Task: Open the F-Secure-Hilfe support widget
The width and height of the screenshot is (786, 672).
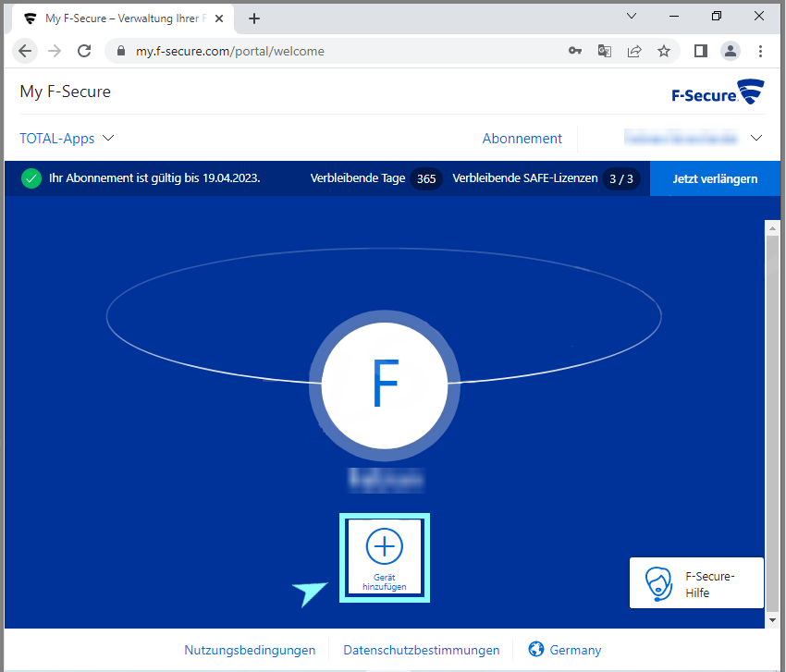Action: click(696, 582)
